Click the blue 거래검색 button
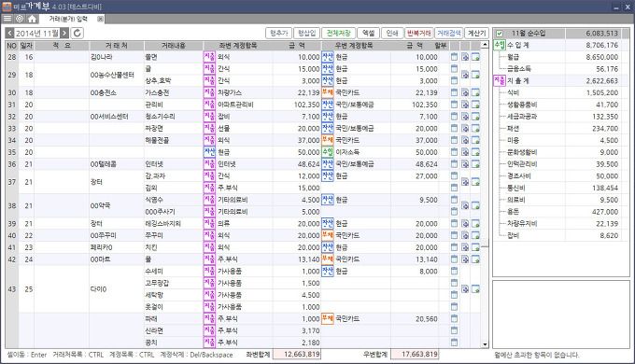This screenshot has height=364, width=635. coord(449,34)
